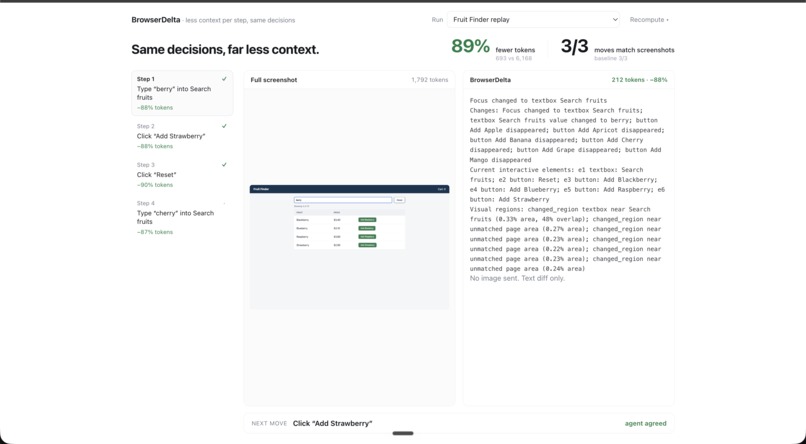Click the −87% tokens label under Step 4
This screenshot has height=444, width=806.
[155, 232]
